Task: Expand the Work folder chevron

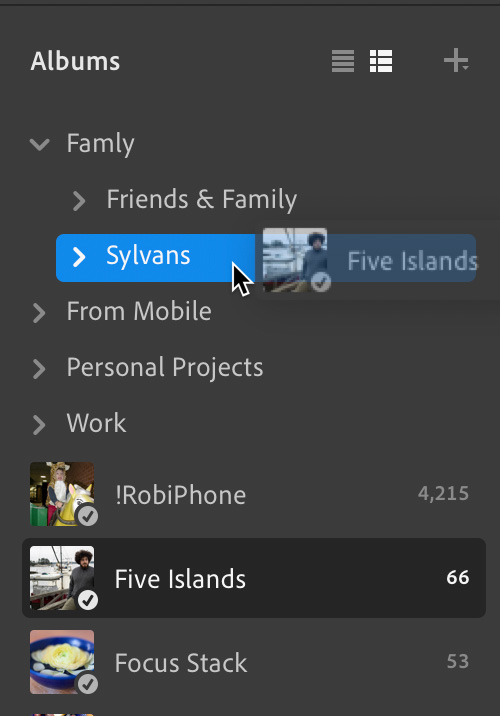Action: pos(39,425)
